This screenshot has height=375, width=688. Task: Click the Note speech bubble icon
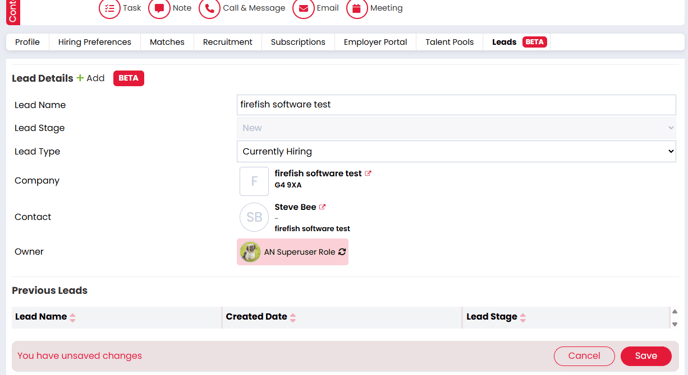[159, 8]
